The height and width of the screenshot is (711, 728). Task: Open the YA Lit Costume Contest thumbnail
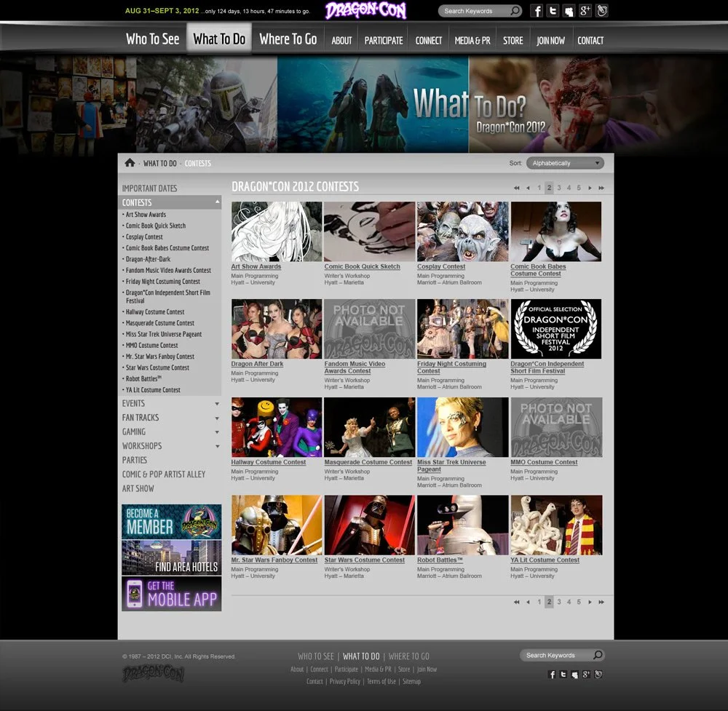click(x=555, y=525)
